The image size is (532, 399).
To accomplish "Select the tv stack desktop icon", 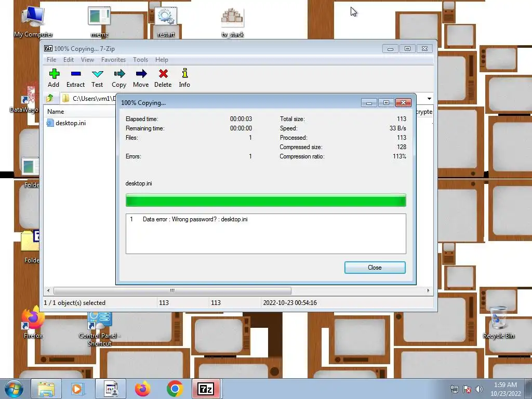I will 232,21.
